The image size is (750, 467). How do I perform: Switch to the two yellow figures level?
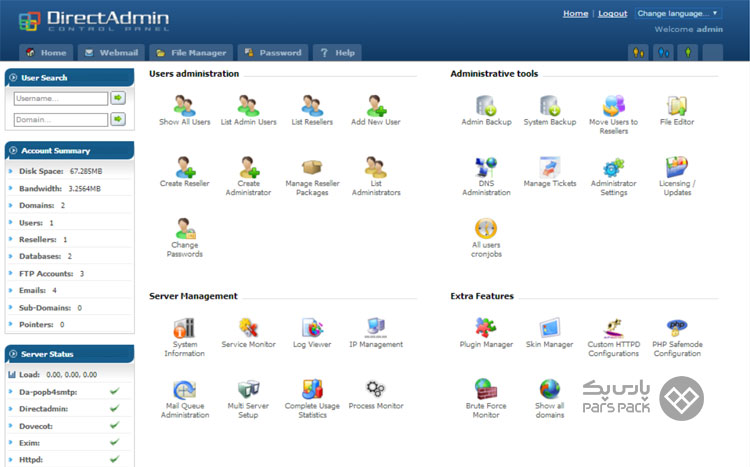(x=638, y=53)
